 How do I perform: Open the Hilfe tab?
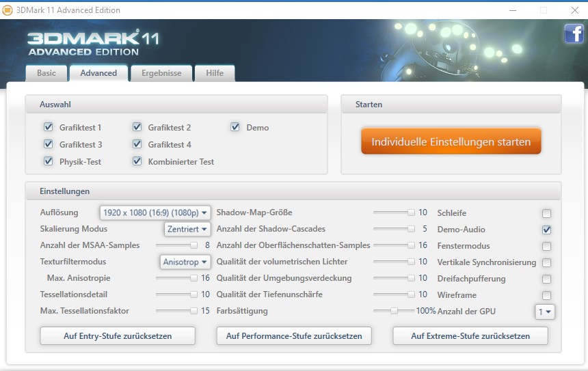[215, 73]
